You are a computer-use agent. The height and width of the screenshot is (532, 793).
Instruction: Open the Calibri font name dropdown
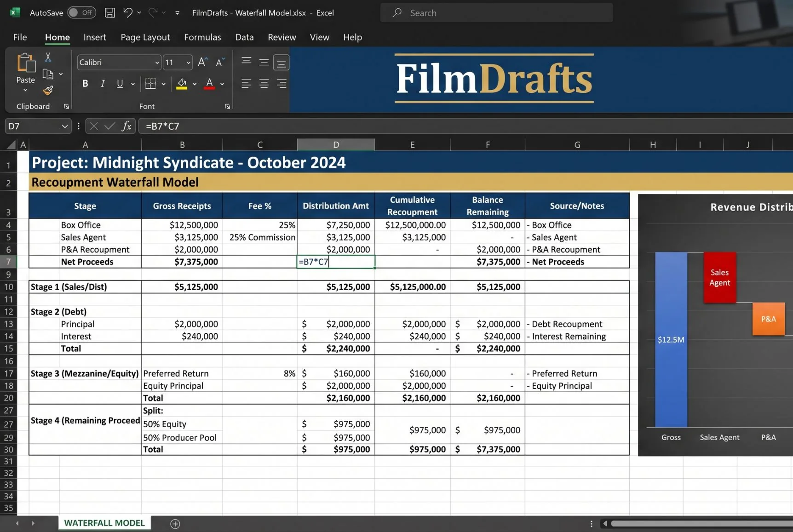[156, 63]
